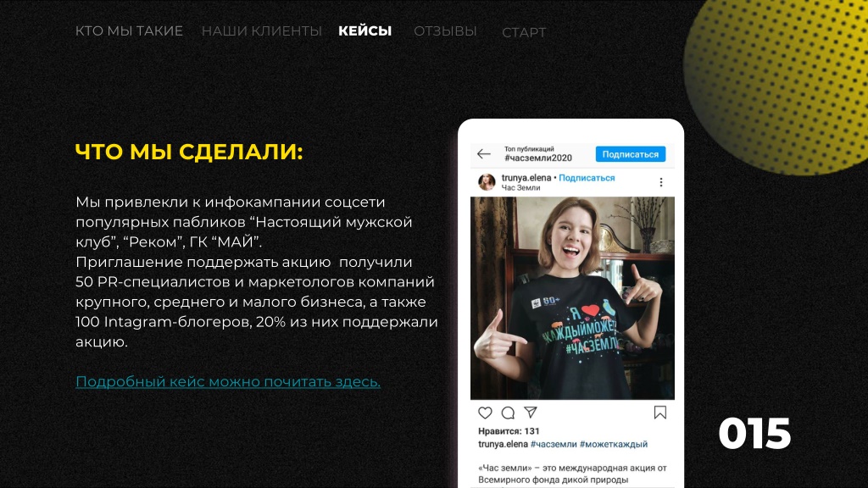
Task: Click trunya.elena username in post header
Action: tap(526, 178)
